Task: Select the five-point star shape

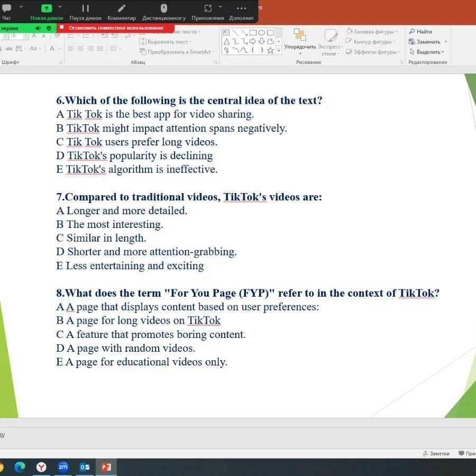Action: tap(270, 50)
